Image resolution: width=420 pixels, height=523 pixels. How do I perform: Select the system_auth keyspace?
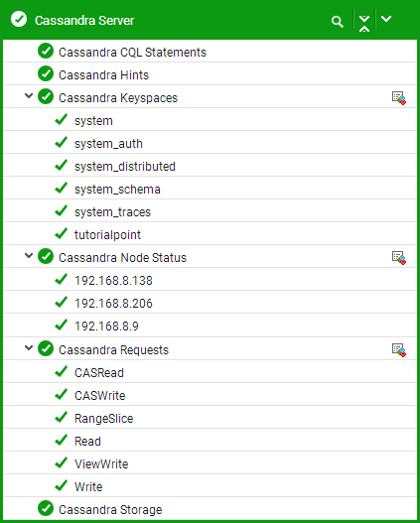(x=108, y=144)
